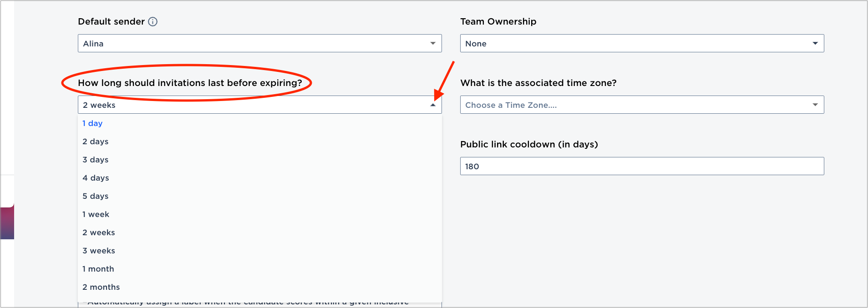Click the Default sender dropdown arrow
868x308 pixels.
coord(433,43)
